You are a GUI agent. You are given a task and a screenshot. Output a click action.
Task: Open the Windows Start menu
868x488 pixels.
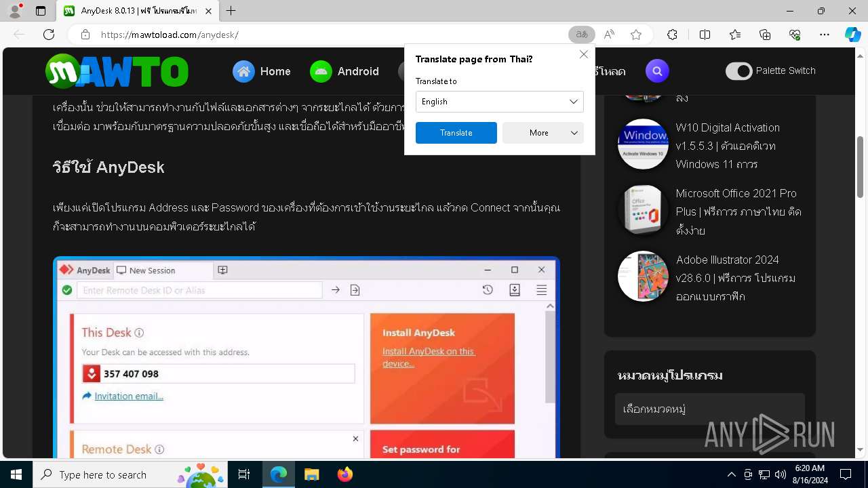click(x=16, y=474)
